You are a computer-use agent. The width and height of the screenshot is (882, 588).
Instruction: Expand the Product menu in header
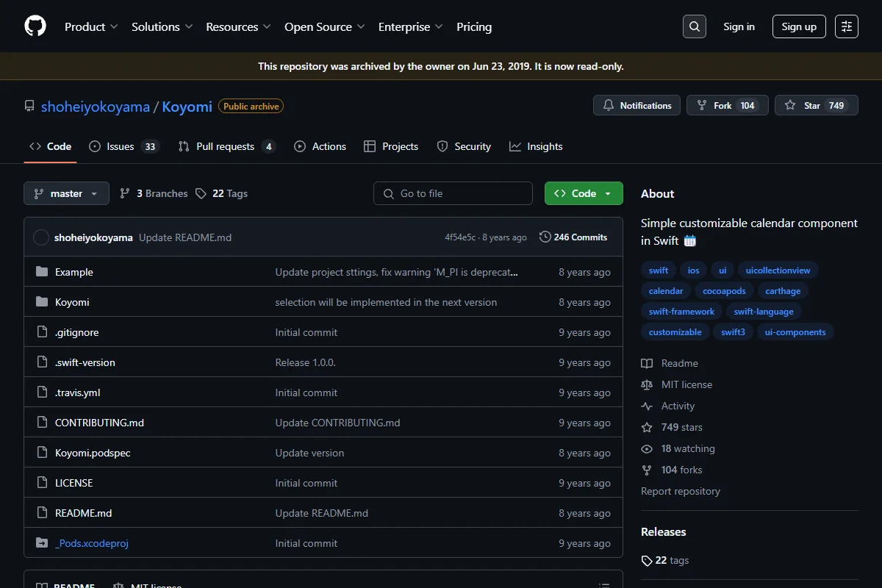click(x=91, y=26)
